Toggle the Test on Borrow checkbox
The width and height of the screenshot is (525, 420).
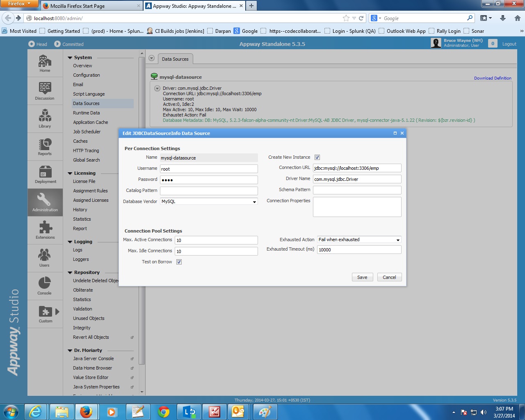179,262
